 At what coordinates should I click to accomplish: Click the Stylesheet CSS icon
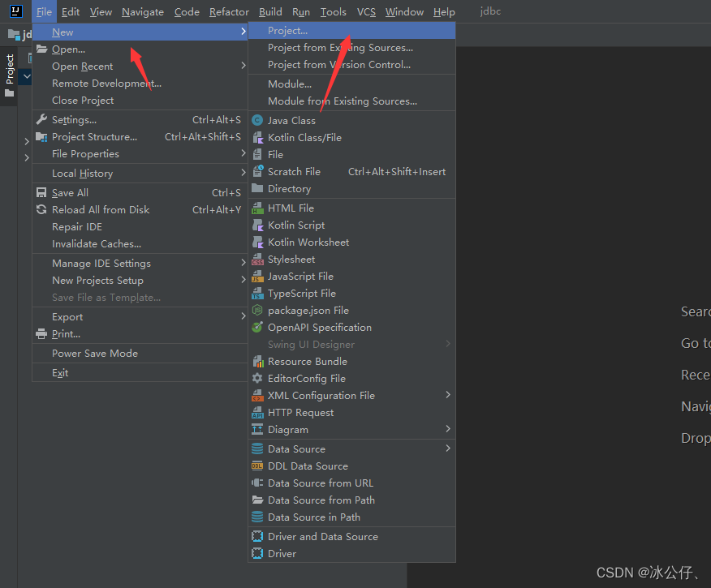coord(257,259)
